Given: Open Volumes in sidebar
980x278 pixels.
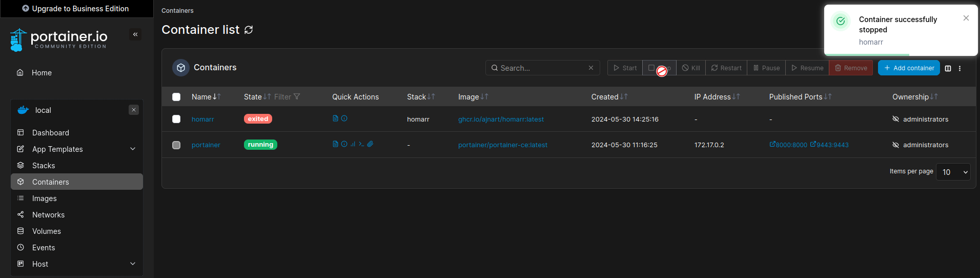Looking at the screenshot, I should (77, 231).
